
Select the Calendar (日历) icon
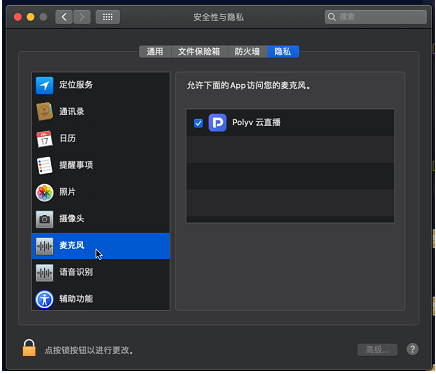tap(44, 139)
